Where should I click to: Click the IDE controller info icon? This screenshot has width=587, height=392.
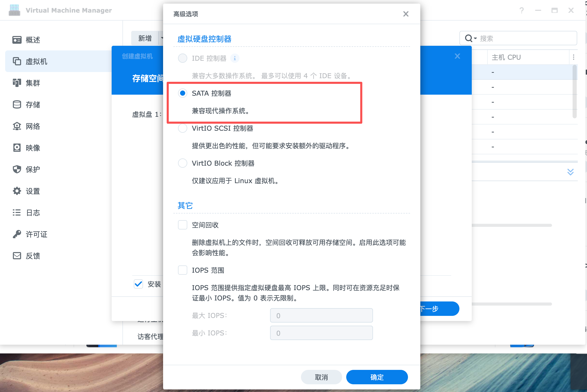coord(235,58)
